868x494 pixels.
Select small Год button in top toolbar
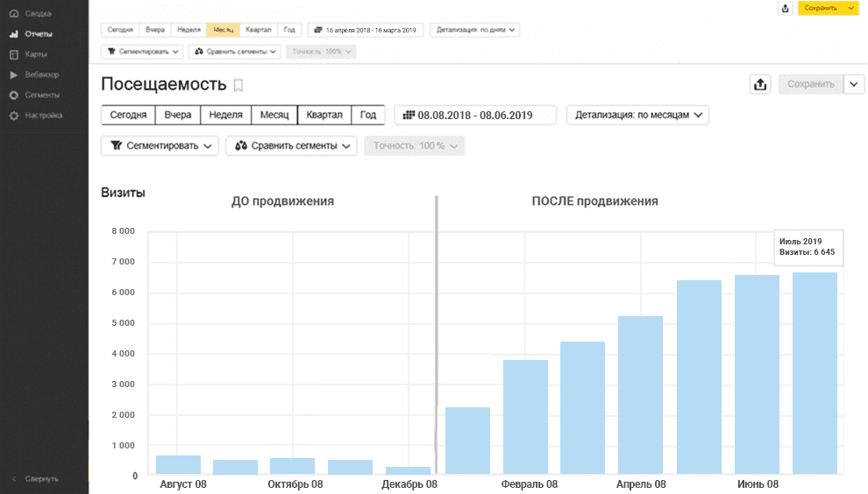(x=289, y=30)
